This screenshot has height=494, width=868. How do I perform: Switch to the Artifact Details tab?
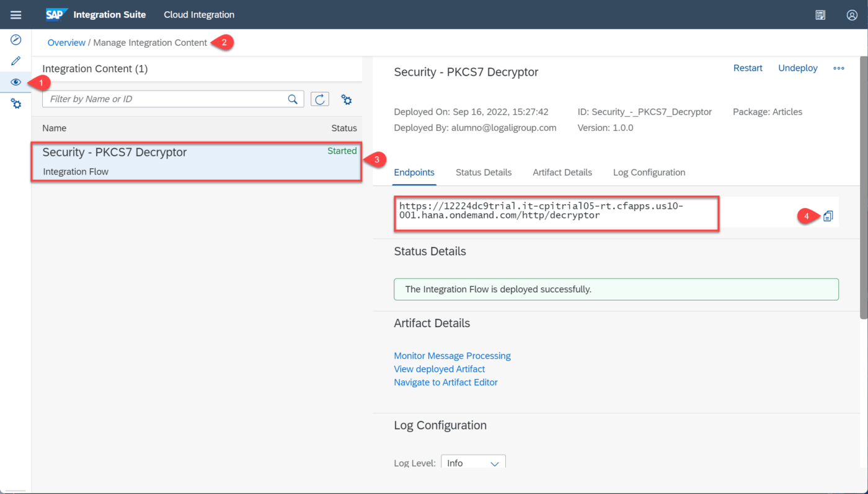(562, 173)
